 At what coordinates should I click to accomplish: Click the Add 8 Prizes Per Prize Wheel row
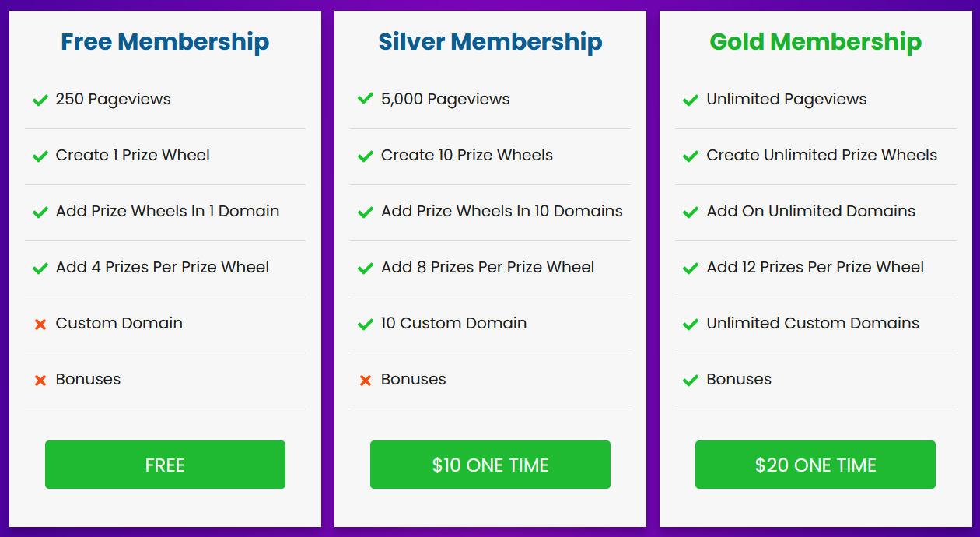[490, 267]
